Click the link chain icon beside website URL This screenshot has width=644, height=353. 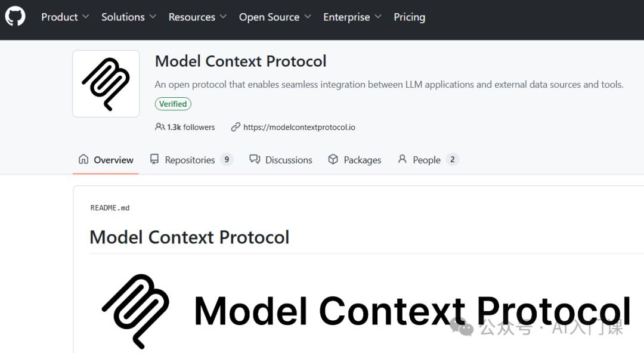pyautogui.click(x=236, y=127)
